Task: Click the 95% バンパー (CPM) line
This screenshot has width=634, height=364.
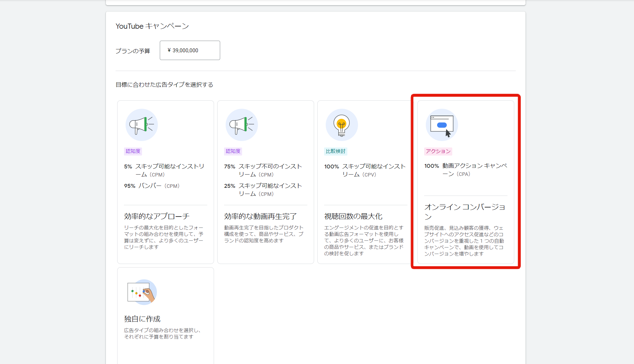Action: click(x=152, y=186)
